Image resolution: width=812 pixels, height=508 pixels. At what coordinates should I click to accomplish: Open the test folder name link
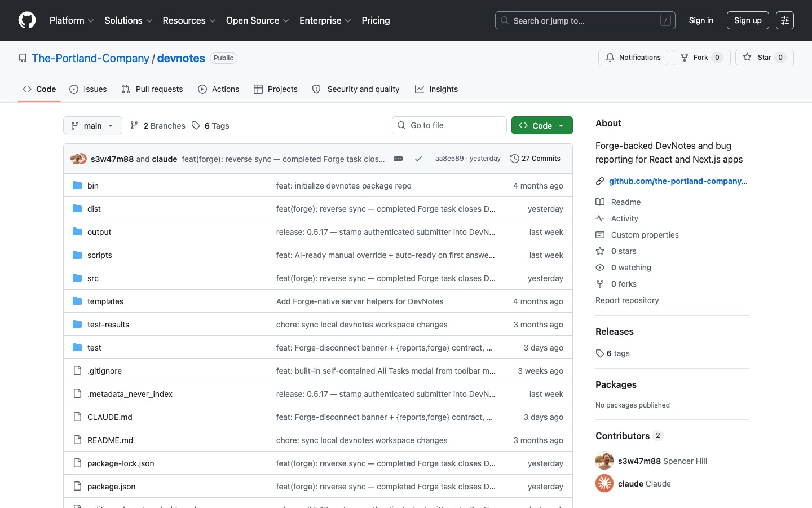coord(94,348)
